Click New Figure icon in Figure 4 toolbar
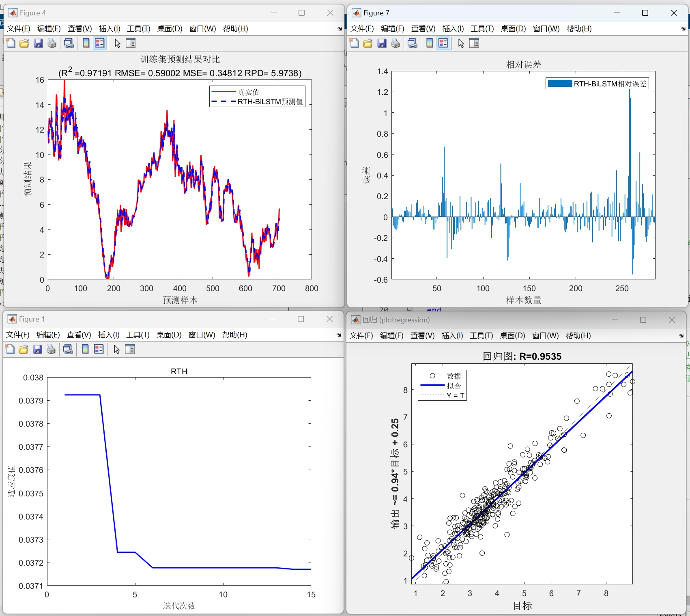Viewport: 690px width, 616px height. pyautogui.click(x=11, y=43)
